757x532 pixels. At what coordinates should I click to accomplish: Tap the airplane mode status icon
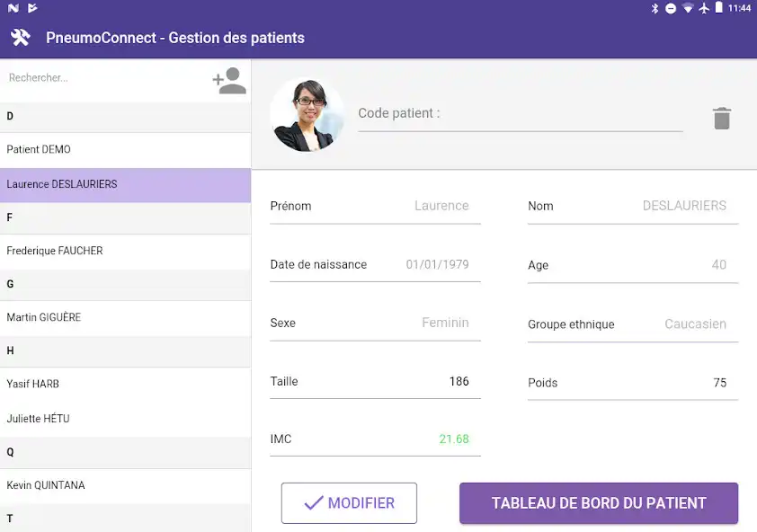point(704,8)
